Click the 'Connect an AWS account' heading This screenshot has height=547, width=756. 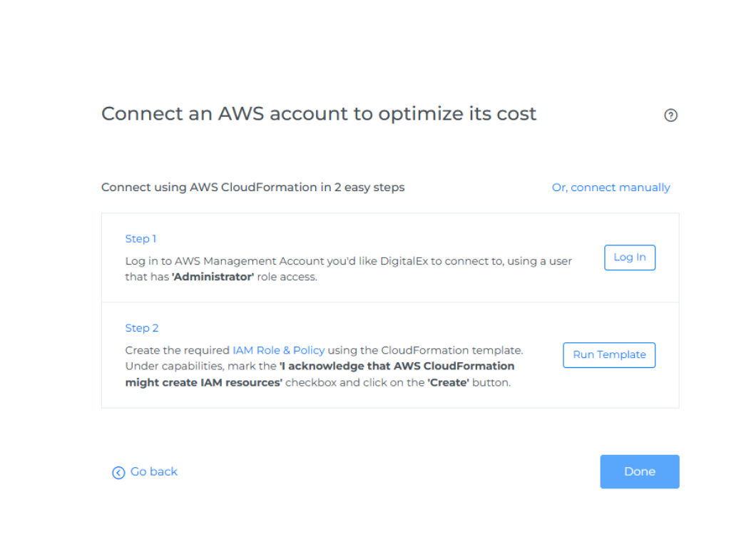[x=318, y=113]
